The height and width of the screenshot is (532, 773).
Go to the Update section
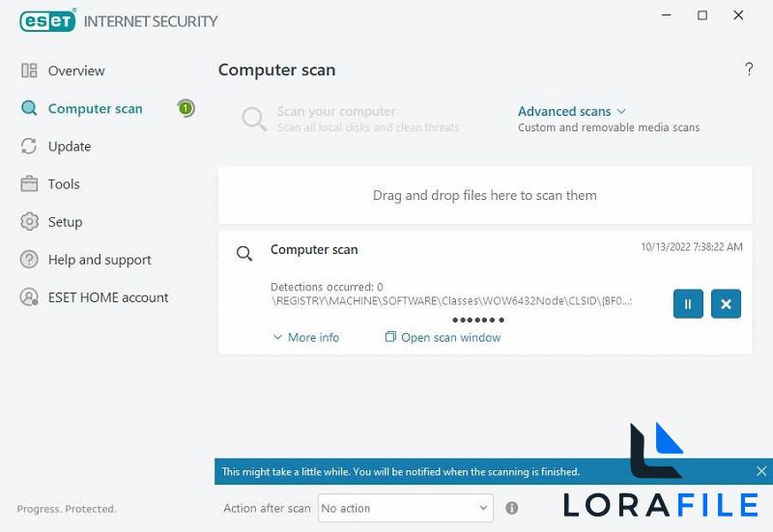[x=70, y=147]
